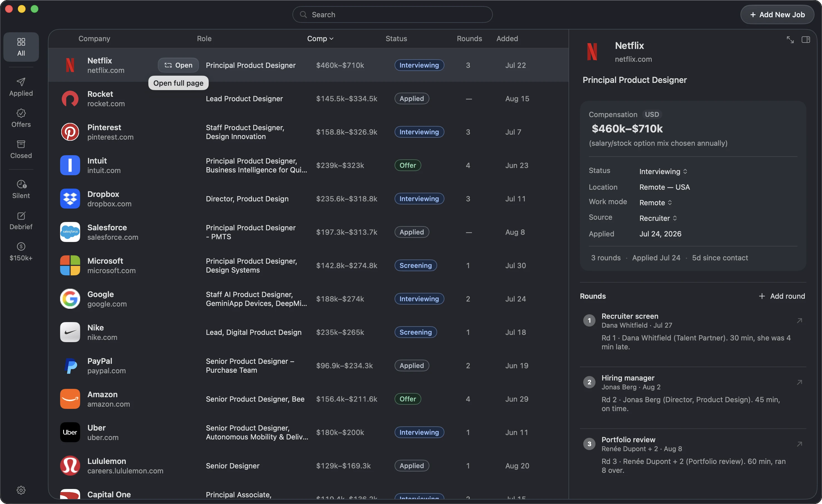822x504 pixels.
Task: Click the Nike company logo
Action: click(x=70, y=332)
